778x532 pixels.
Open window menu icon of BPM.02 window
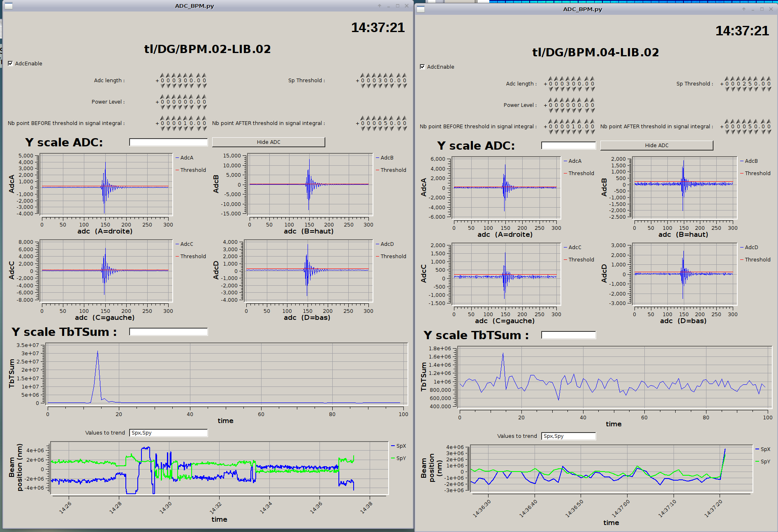[x=8, y=6]
